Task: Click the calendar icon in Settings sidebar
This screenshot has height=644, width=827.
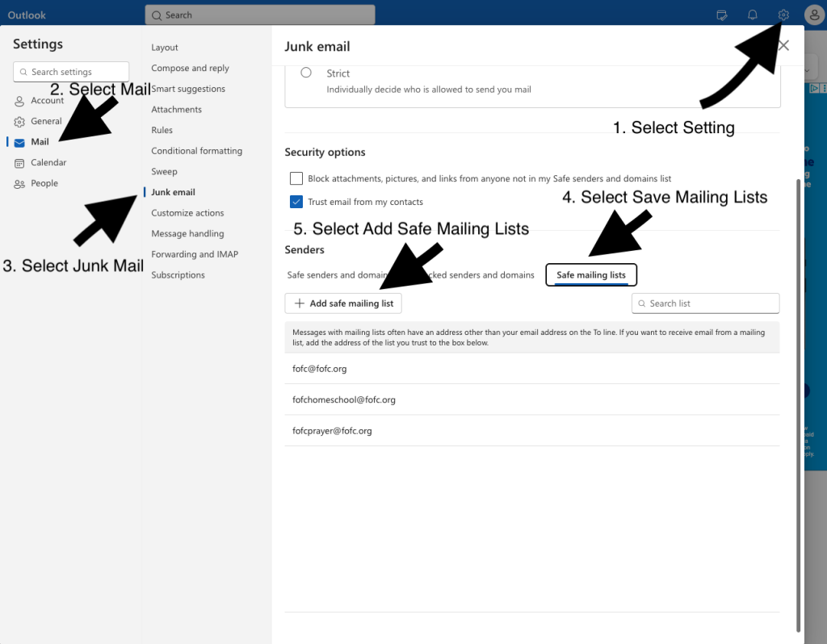Action: (19, 163)
